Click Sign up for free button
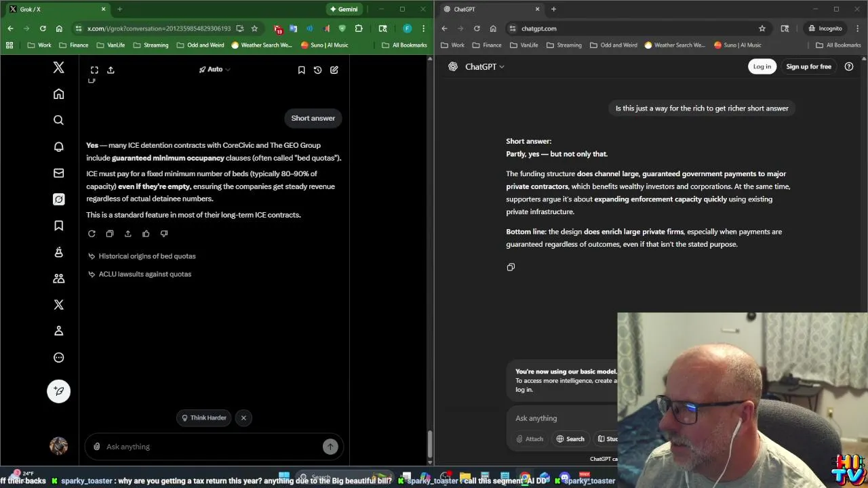The height and width of the screenshot is (488, 868). pos(808,66)
